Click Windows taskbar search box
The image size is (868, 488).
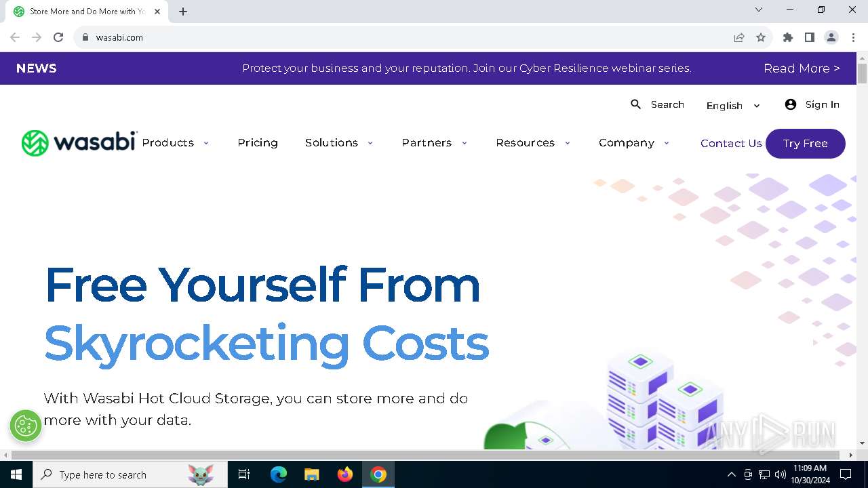point(130,474)
